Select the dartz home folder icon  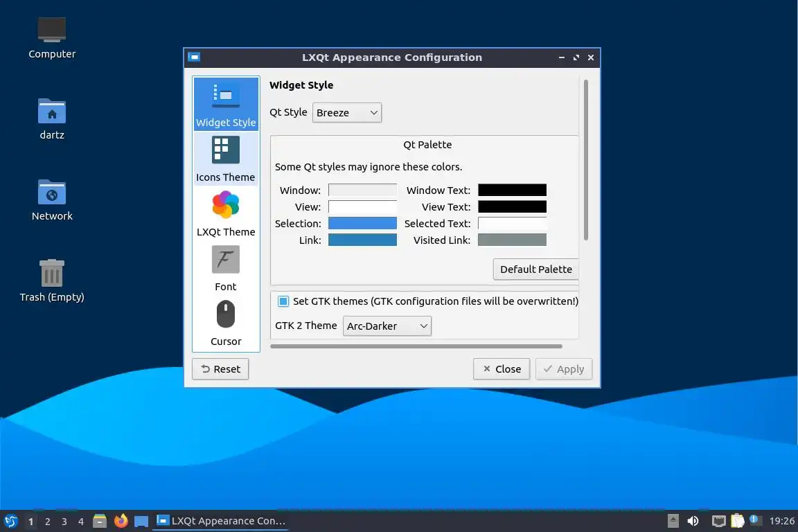(x=51, y=119)
